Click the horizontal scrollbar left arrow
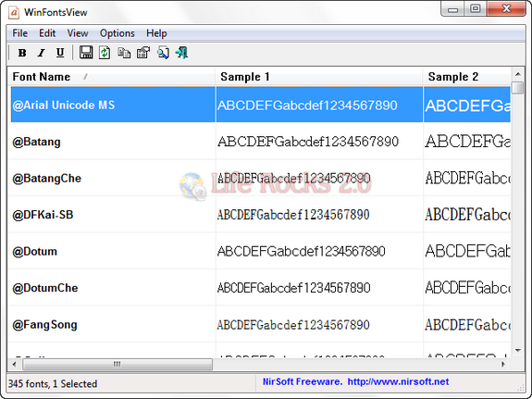 pos(14,365)
